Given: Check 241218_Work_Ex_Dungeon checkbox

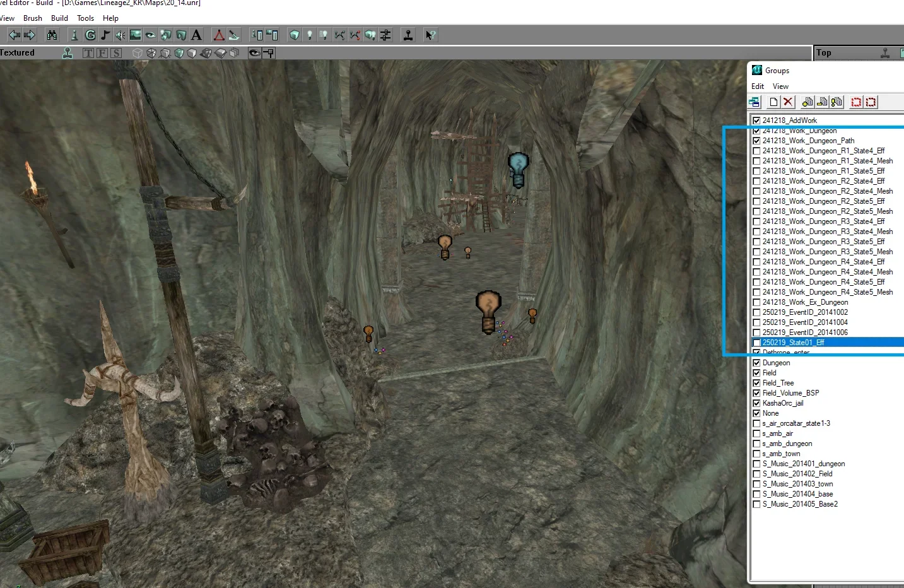Looking at the screenshot, I should click(x=756, y=302).
